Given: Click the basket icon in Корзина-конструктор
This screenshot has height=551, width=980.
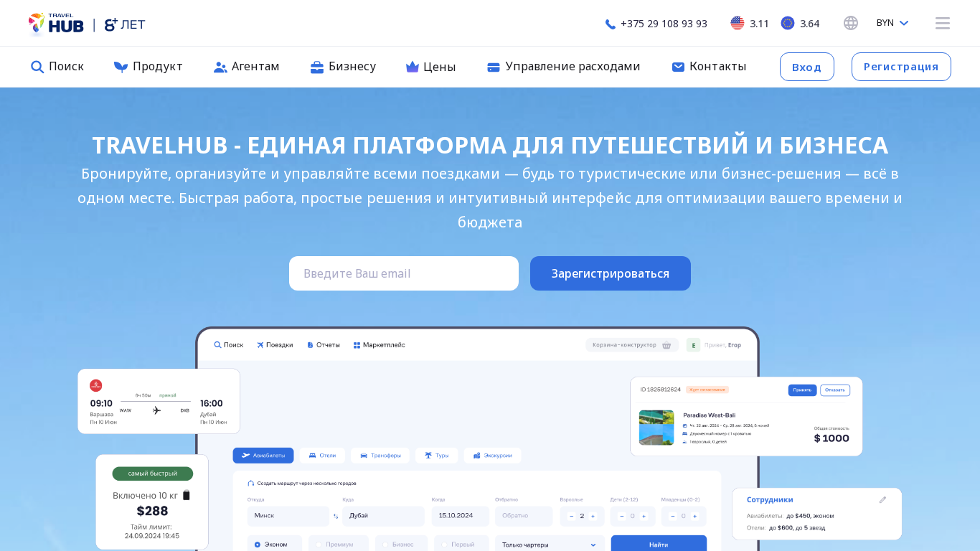Looking at the screenshot, I should [666, 345].
